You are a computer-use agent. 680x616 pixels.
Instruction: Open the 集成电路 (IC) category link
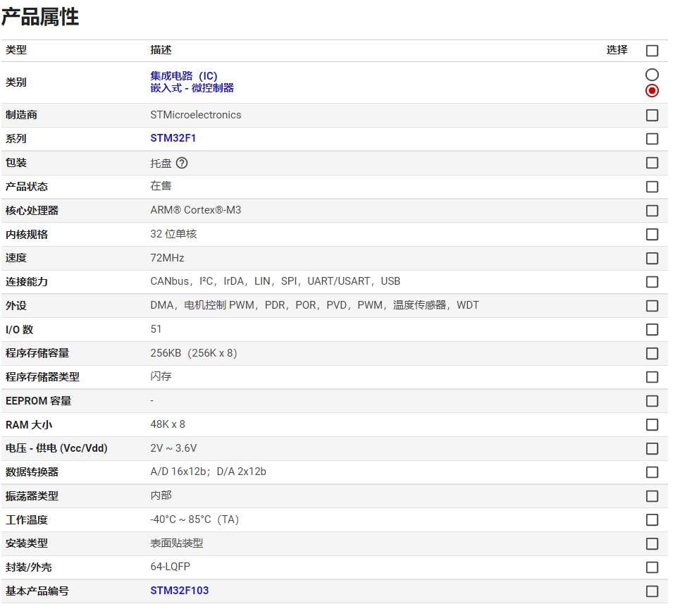point(184,76)
